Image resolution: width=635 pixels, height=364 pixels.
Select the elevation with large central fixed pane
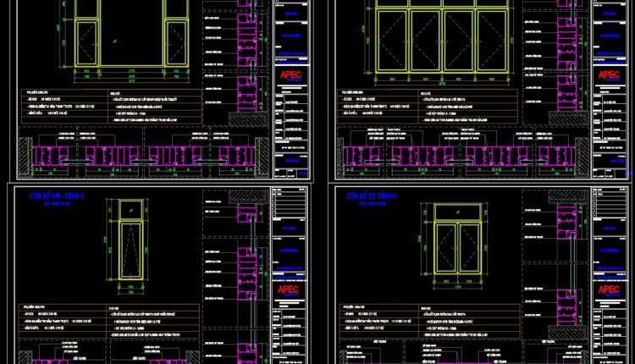click(x=131, y=33)
